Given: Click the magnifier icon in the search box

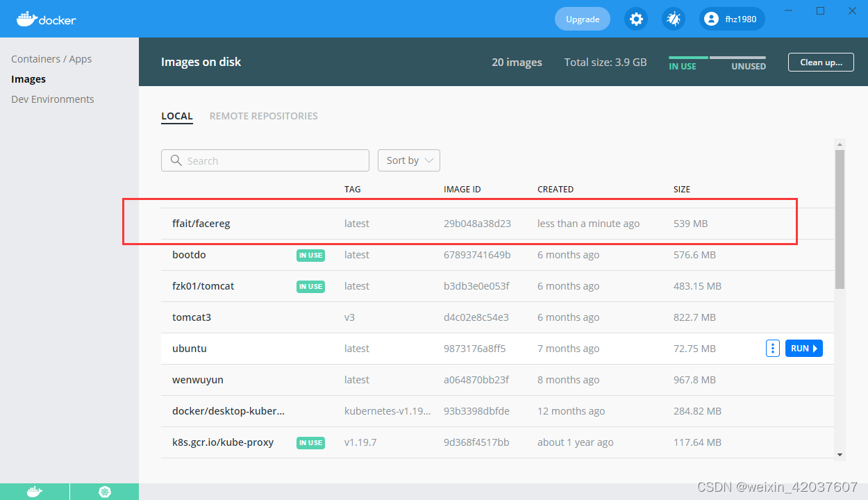Looking at the screenshot, I should (176, 160).
